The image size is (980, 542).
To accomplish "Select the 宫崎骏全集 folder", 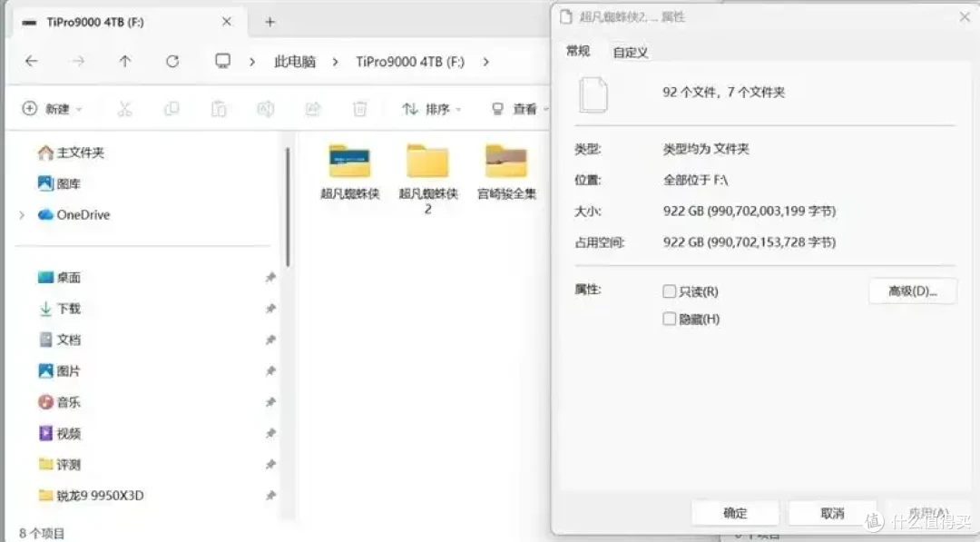I will point(506,172).
